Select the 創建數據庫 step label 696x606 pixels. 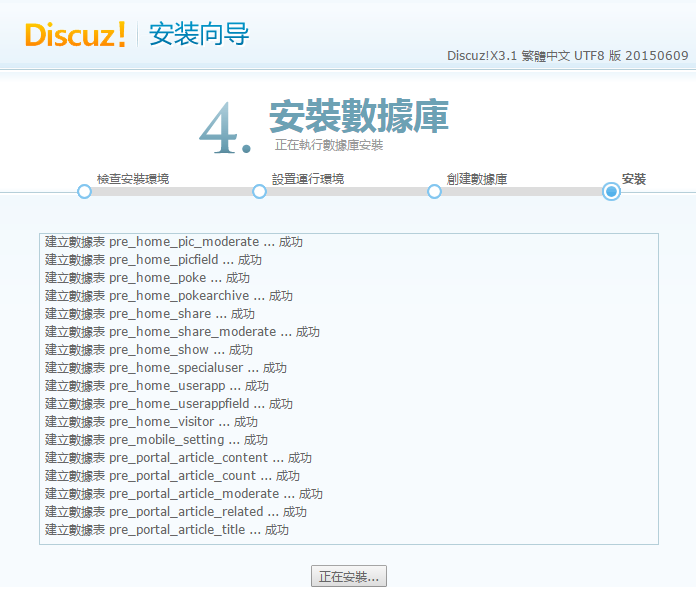point(477,179)
